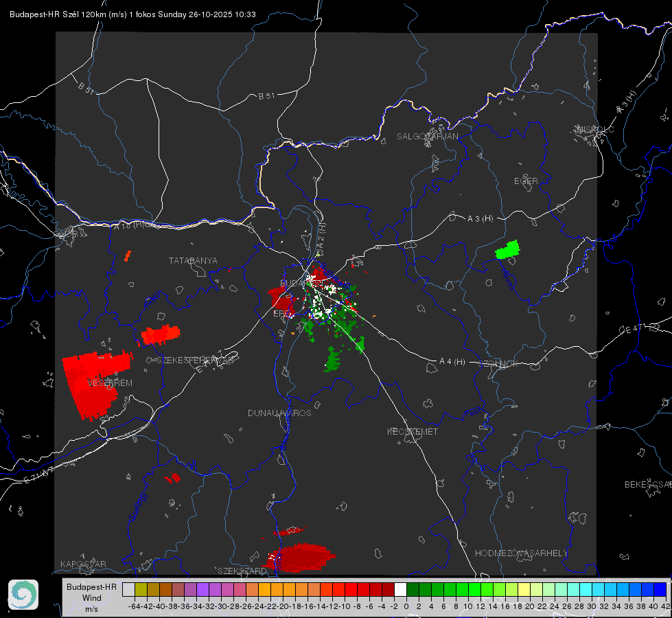Click the HÓDMEZŐVÁSÁRHELY city label
This screenshot has height=618, width=672.
(521, 553)
